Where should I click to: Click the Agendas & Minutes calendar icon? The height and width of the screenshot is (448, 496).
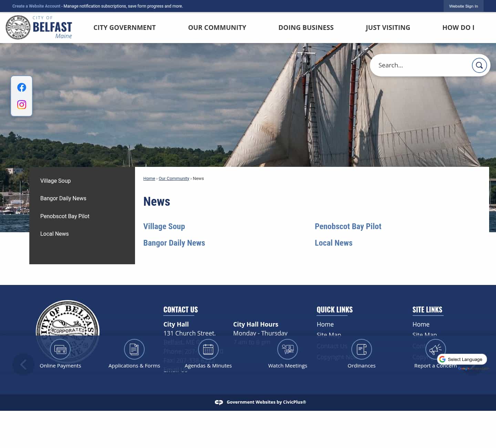[208, 349]
